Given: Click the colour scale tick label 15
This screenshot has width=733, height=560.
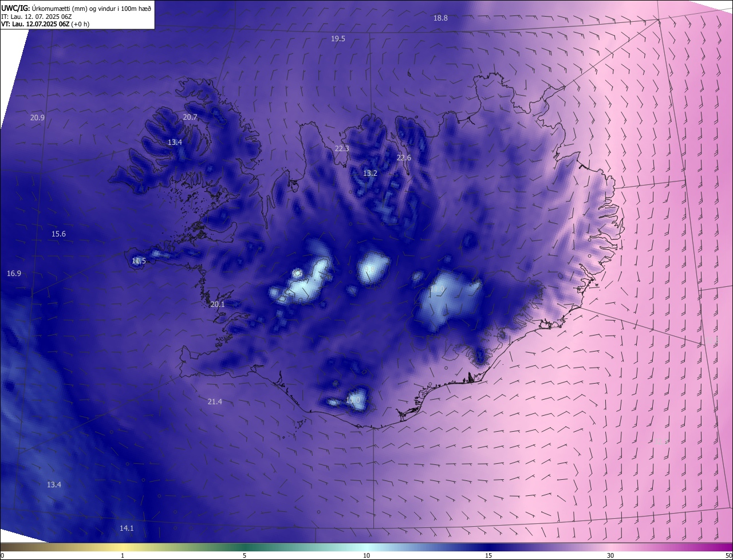Looking at the screenshot, I should point(488,555).
